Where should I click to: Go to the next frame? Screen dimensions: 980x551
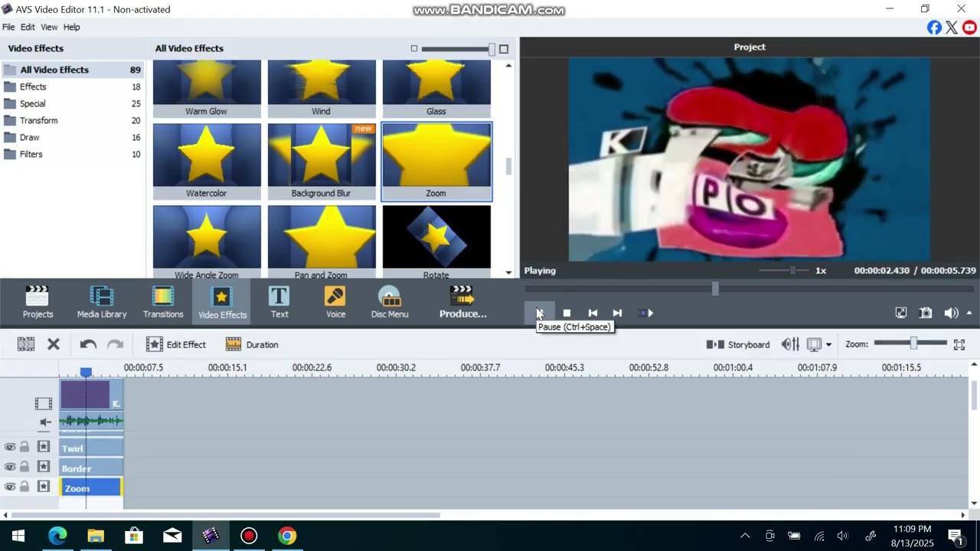tap(617, 313)
